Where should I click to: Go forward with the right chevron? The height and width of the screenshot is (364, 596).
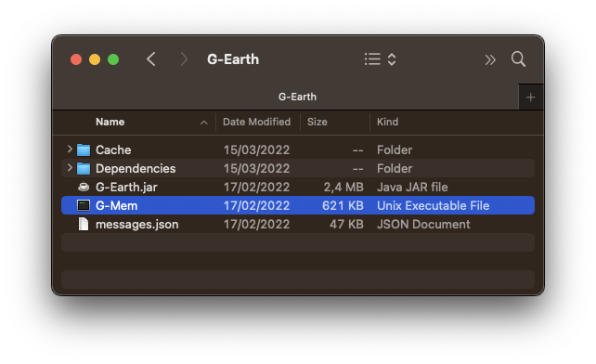click(184, 59)
